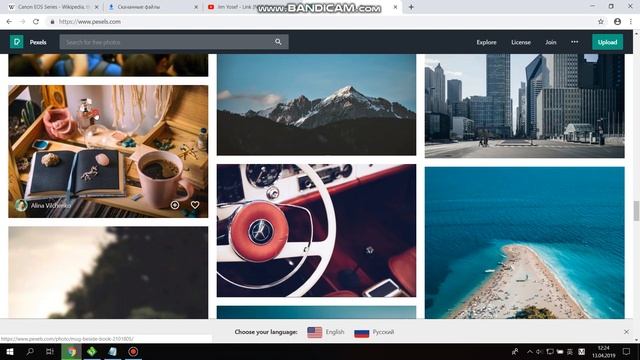Close the current Pexels tab
640x360 pixels.
[395, 7]
